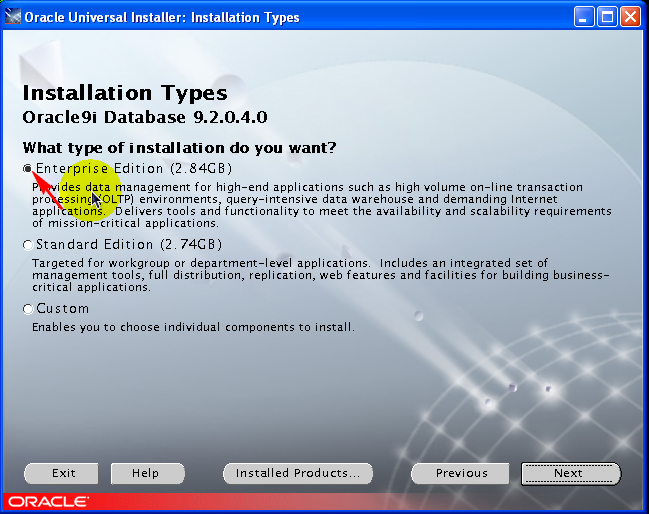Maximize the Oracle Universal Installer window
The image size is (649, 514).
607,17
